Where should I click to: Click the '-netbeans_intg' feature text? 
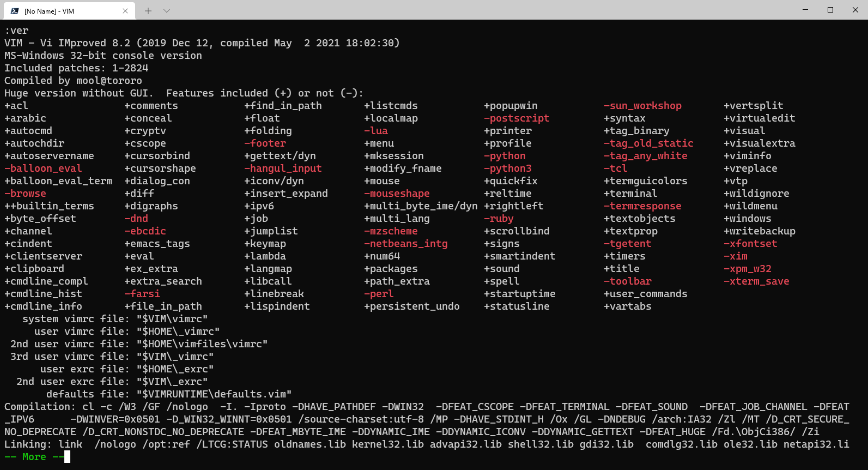coord(406,244)
